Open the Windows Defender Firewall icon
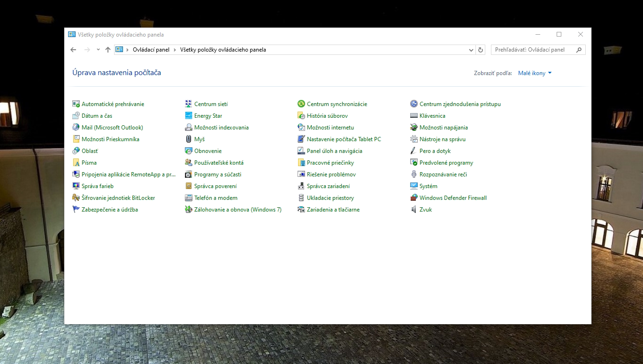643x364 pixels. (x=413, y=198)
